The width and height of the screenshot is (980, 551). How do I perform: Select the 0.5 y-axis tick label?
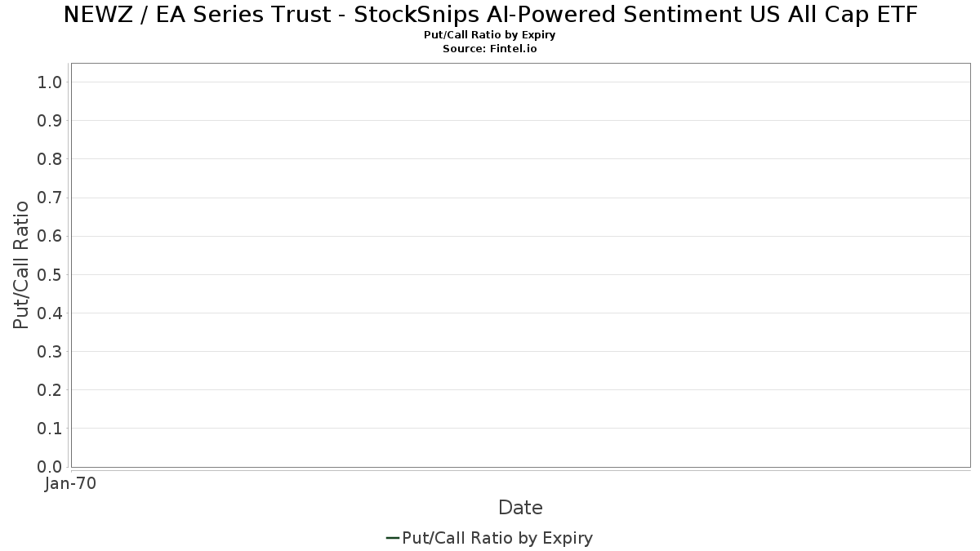(50, 274)
